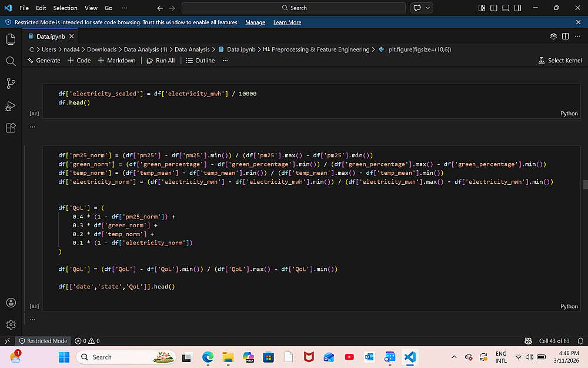Open the Accounts icon in activity bar
Viewport: 588px width, 368px height.
[x=11, y=303]
